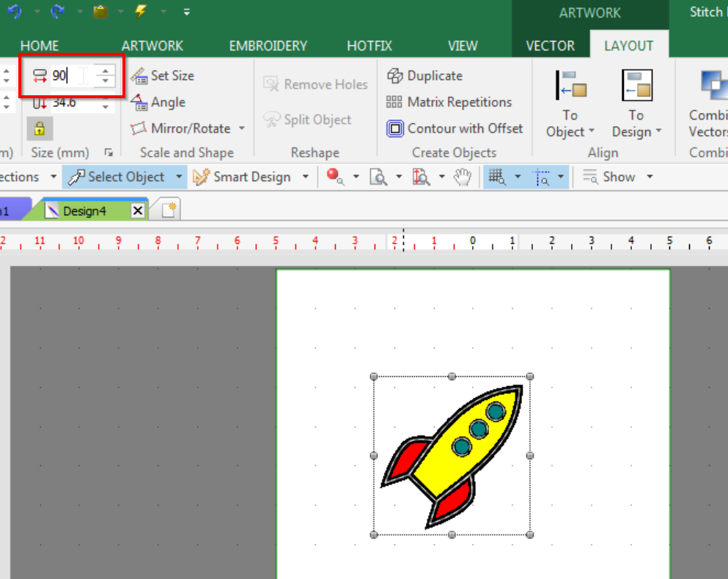Viewport: 728px width, 579px height.
Task: Open Matrix Repetitions
Action: [448, 102]
